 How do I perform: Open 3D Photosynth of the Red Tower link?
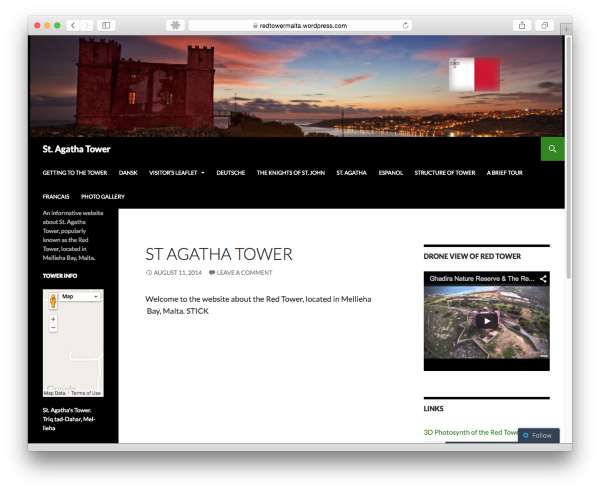point(472,432)
